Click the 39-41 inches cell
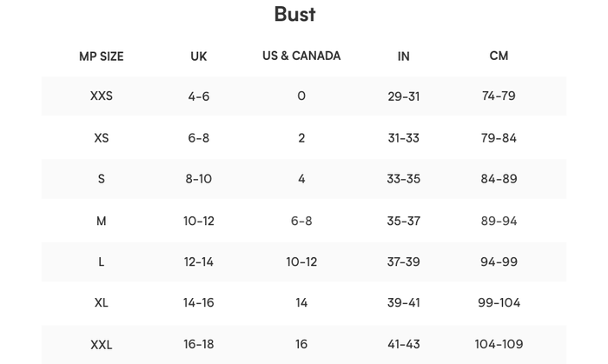The width and height of the screenshot is (608, 364). pos(403,303)
